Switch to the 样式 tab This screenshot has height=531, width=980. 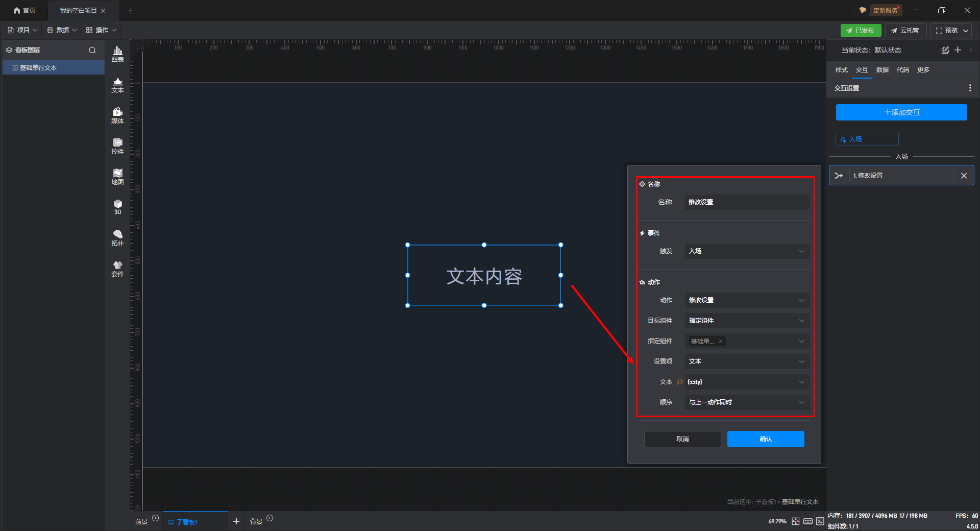[841, 70]
